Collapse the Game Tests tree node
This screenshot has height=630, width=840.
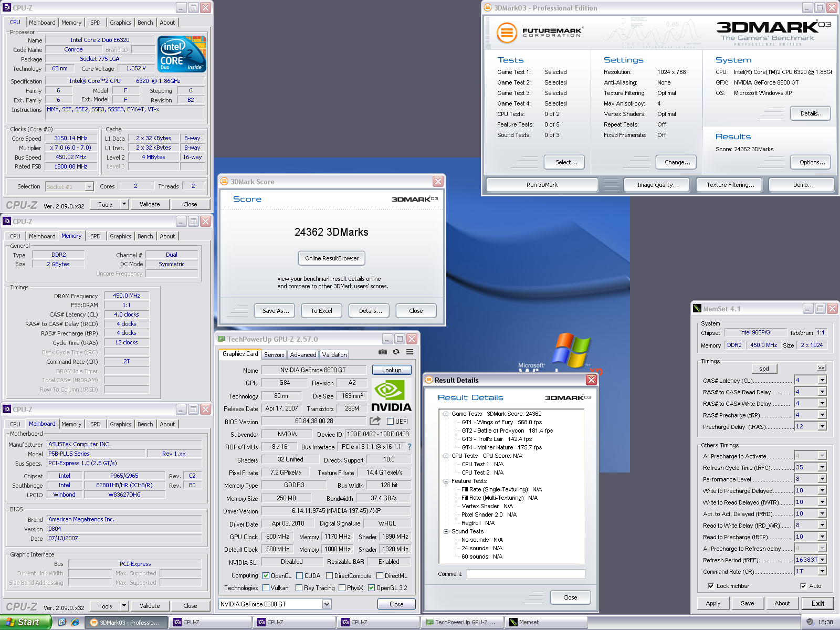point(446,414)
